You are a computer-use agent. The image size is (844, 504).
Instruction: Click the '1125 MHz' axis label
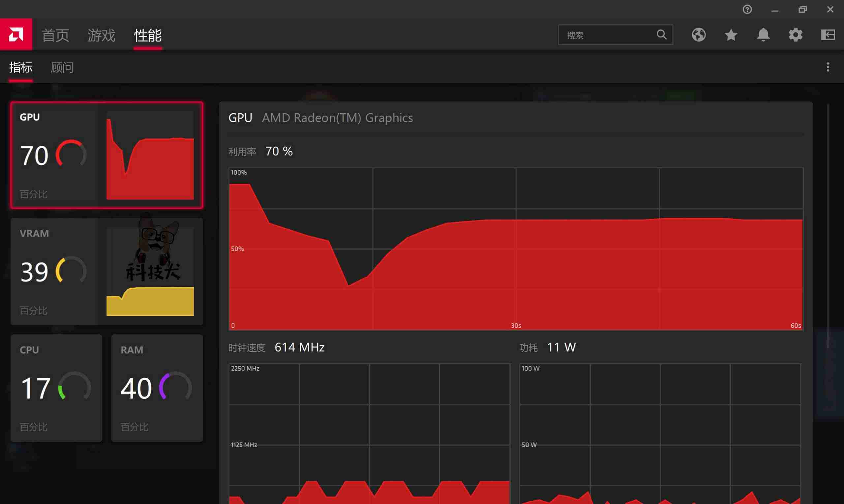(244, 445)
